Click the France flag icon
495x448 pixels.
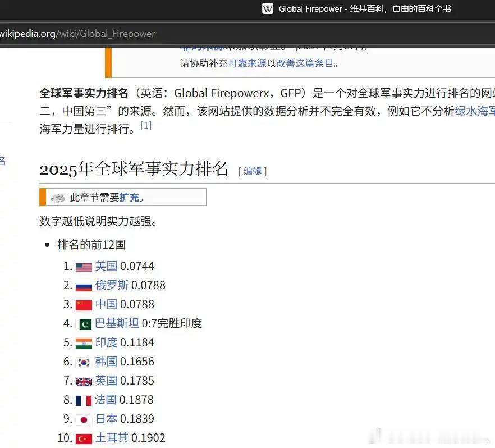84,401
